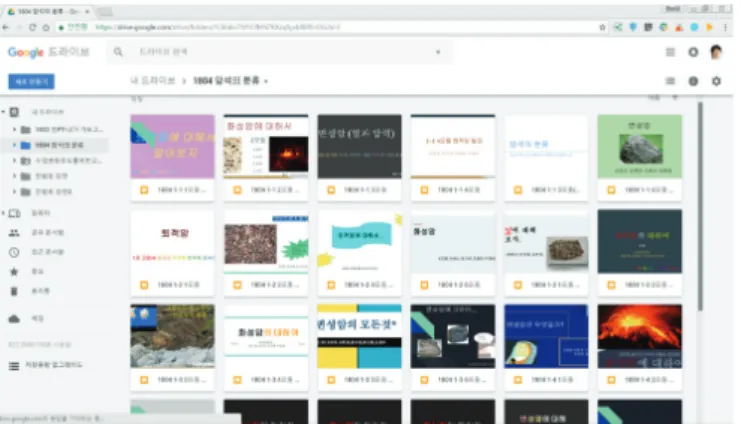Open Shared with me people icon
The height and width of the screenshot is (424, 741).
(x=14, y=233)
